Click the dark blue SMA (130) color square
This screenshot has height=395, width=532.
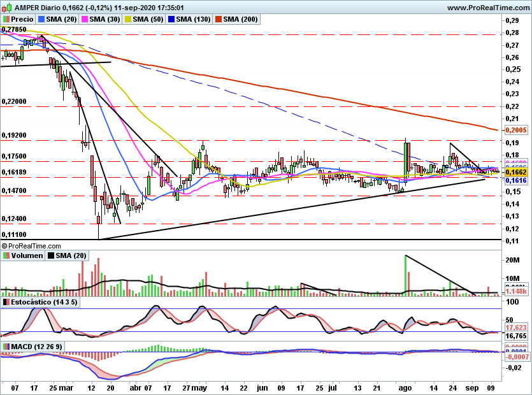(x=169, y=20)
